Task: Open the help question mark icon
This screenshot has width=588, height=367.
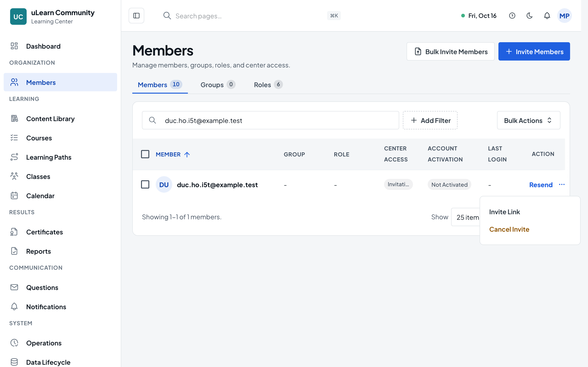Action: pos(512,16)
